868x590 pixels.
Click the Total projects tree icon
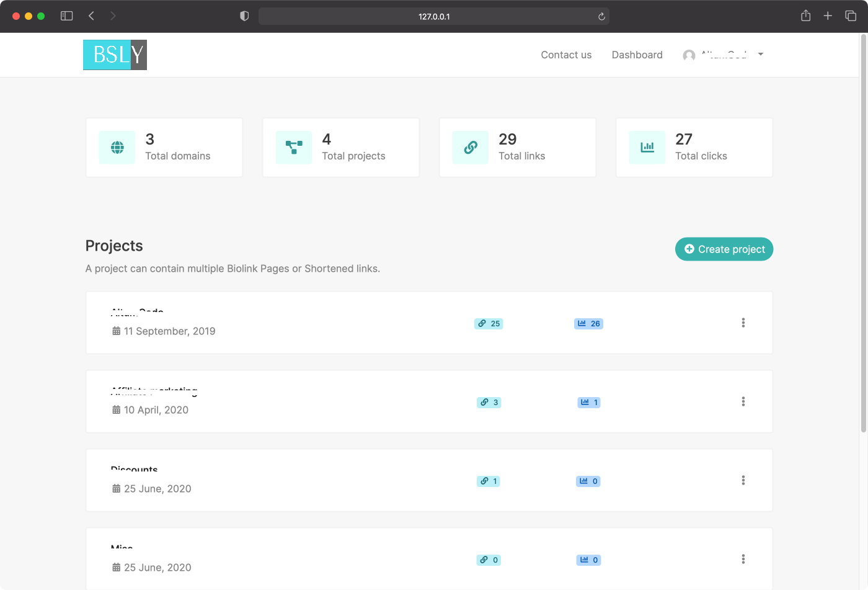294,147
